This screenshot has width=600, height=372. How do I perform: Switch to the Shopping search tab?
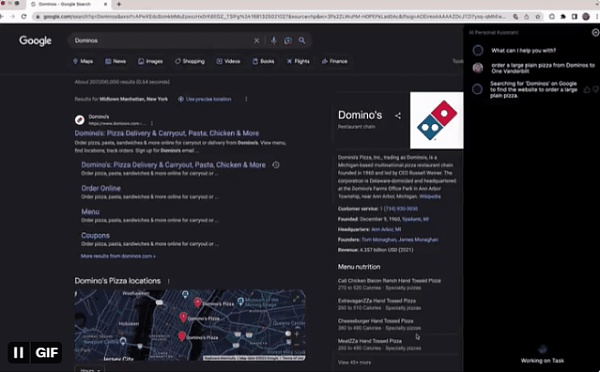190,61
